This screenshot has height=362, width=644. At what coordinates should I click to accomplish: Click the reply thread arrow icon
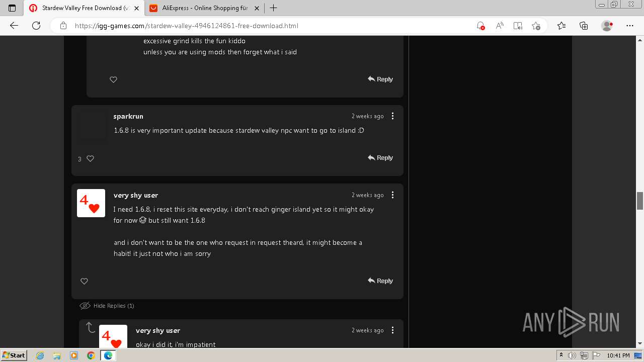tap(91, 328)
